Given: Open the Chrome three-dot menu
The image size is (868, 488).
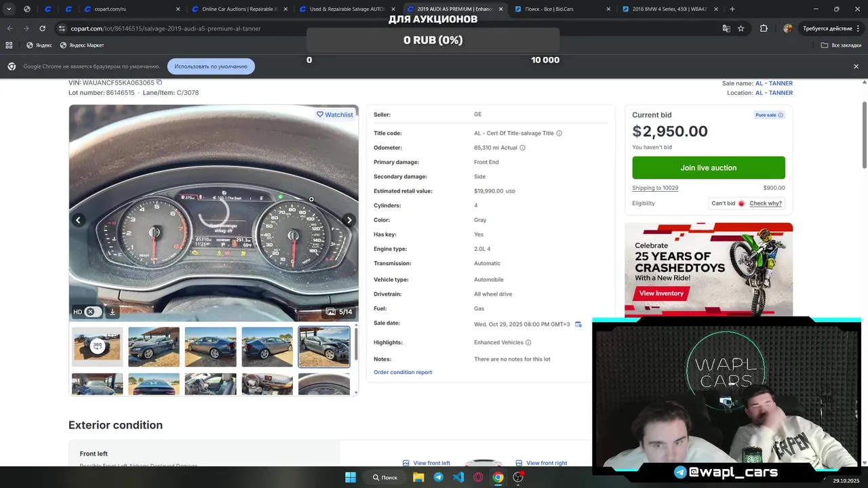Looking at the screenshot, I should click(x=859, y=28).
